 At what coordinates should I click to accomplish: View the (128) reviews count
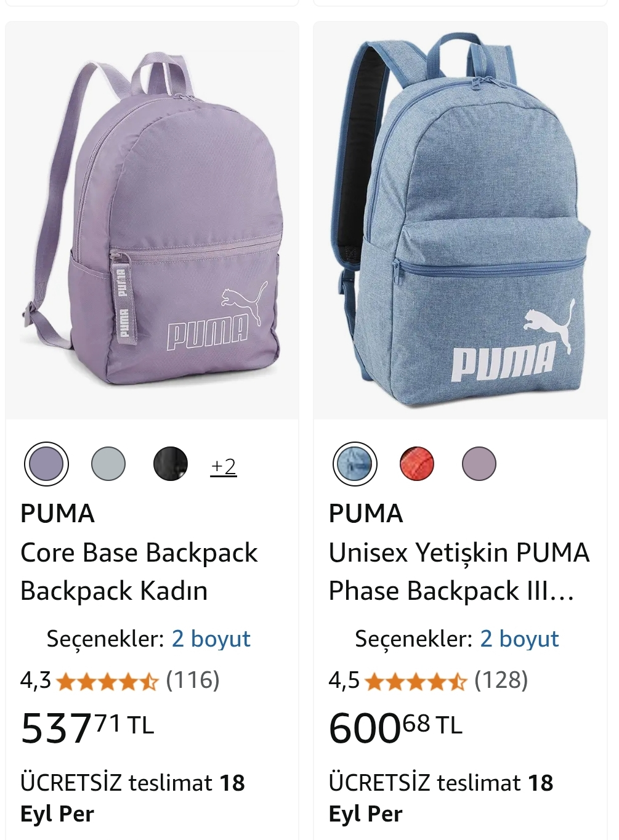coord(501,680)
